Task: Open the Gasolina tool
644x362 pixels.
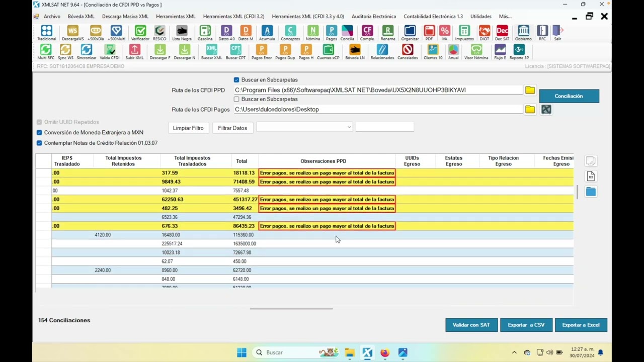Action: pos(205,33)
